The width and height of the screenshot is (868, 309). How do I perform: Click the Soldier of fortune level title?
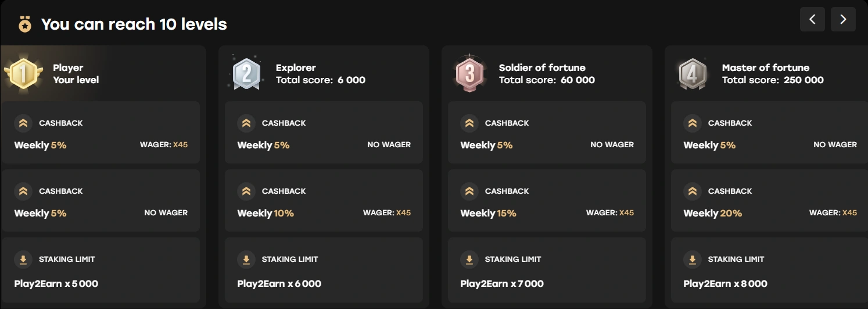542,68
